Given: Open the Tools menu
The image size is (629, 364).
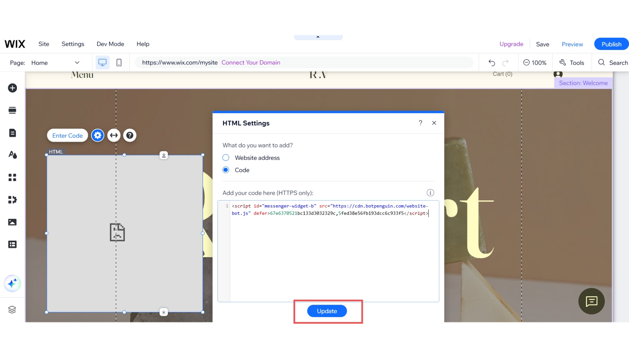Looking at the screenshot, I should 572,62.
